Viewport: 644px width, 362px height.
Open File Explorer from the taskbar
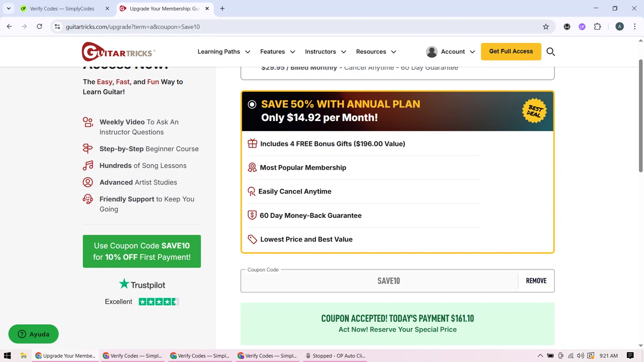tap(24, 356)
